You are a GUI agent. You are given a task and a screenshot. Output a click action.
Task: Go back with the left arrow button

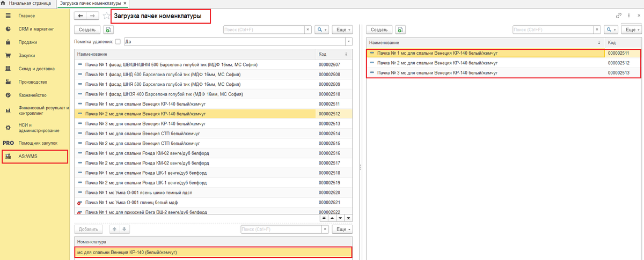click(80, 16)
